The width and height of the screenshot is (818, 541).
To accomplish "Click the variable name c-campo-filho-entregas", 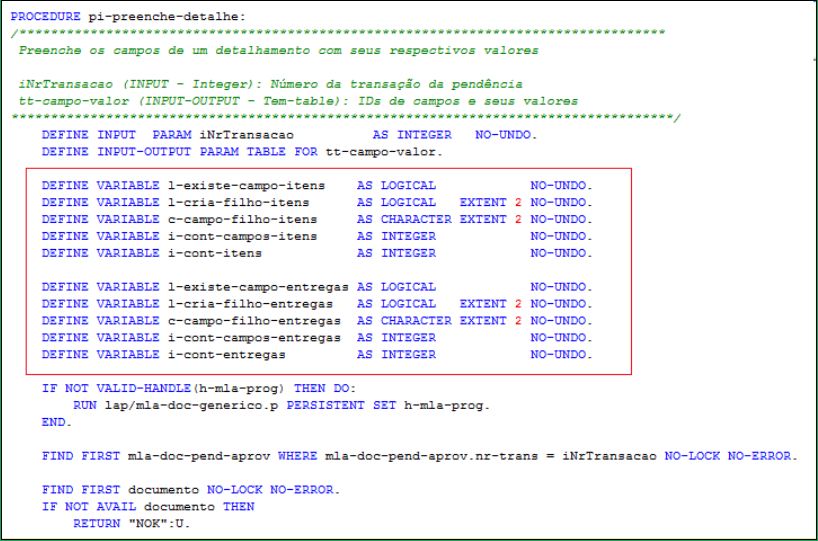I will coord(254,321).
